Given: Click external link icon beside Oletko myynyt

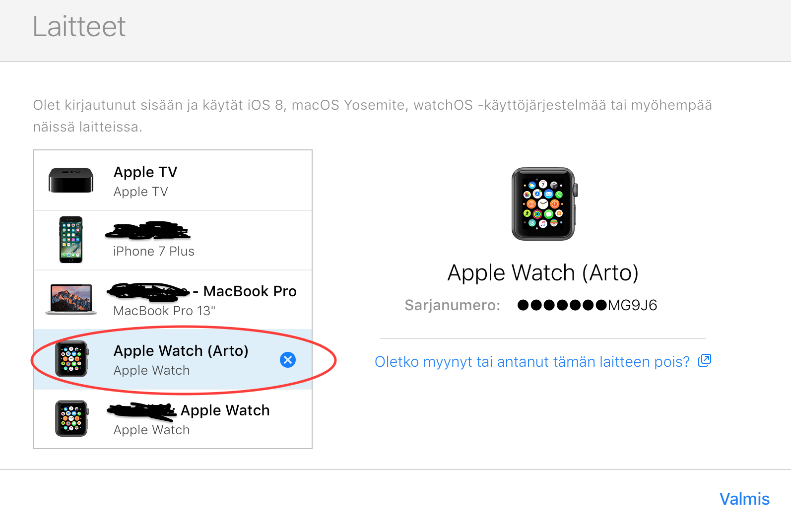Looking at the screenshot, I should pyautogui.click(x=705, y=361).
